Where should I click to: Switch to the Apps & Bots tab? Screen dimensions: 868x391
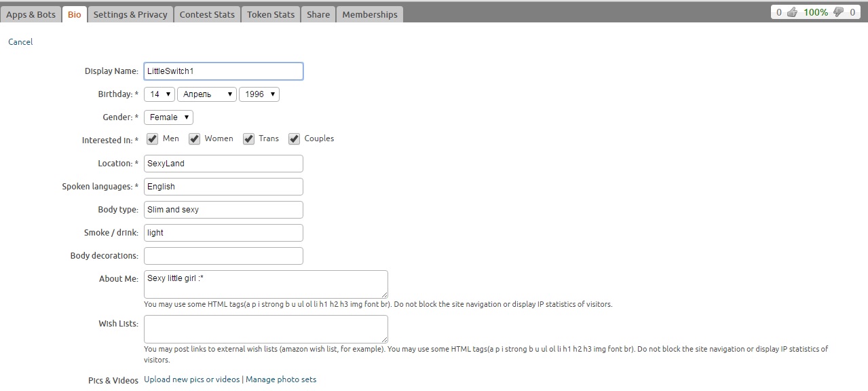(31, 14)
